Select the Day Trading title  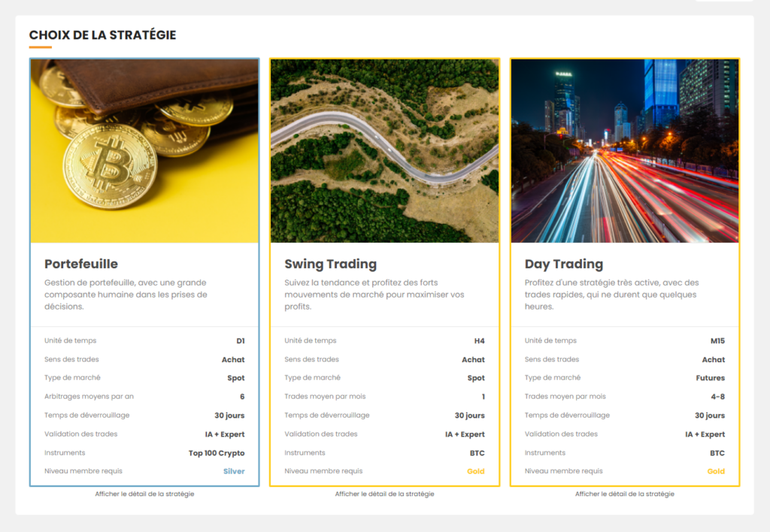click(564, 264)
